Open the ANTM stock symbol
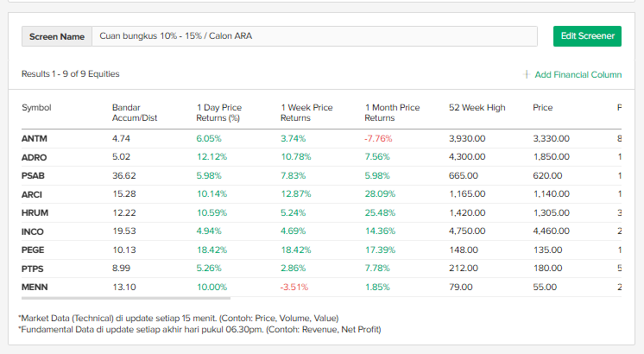 [34, 138]
